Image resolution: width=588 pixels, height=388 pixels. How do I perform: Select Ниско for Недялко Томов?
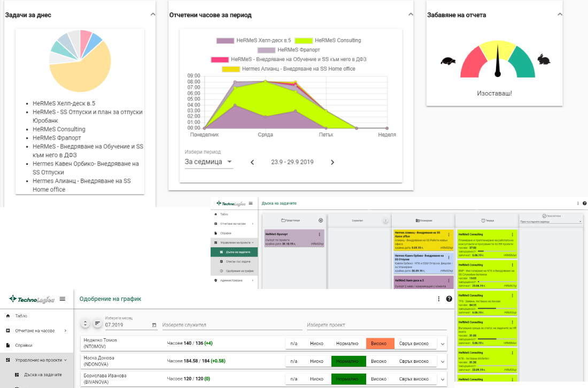pos(316,343)
